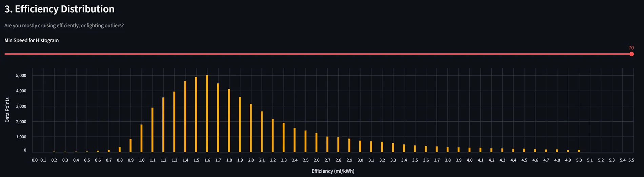Select the bar at 0.9 mi/kWh
This screenshot has height=177, width=644.
tap(130, 145)
